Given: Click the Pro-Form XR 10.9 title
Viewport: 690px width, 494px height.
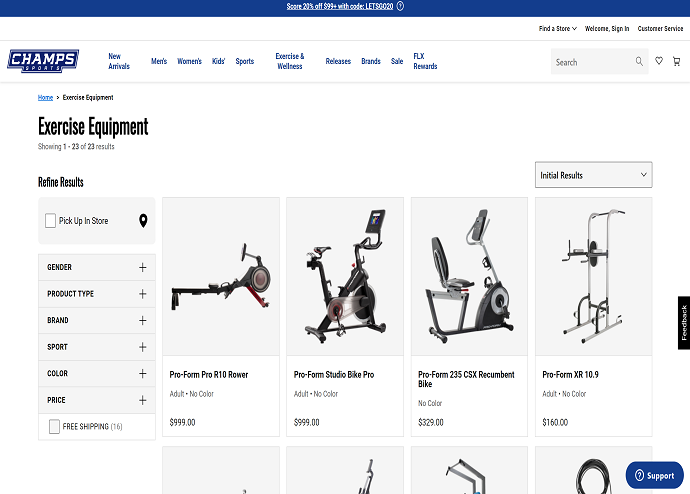Looking at the screenshot, I should click(x=570, y=375).
